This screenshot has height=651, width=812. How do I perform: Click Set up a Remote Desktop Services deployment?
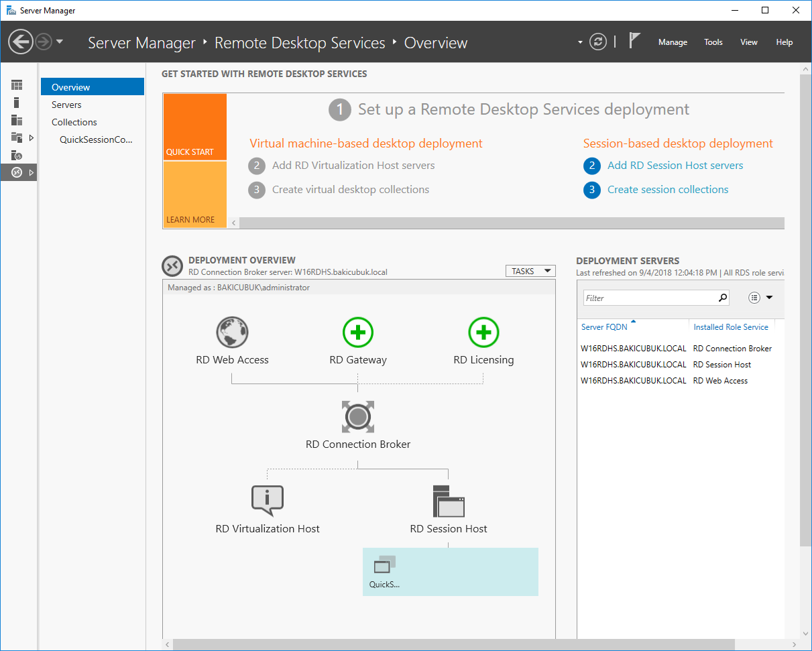pyautogui.click(x=524, y=109)
